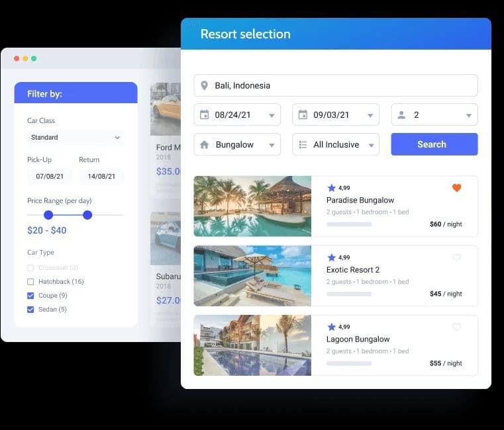Image resolution: width=504 pixels, height=430 pixels.
Task: Open the Exotic Resort 2 photo thumbnail
Action: pos(252,276)
